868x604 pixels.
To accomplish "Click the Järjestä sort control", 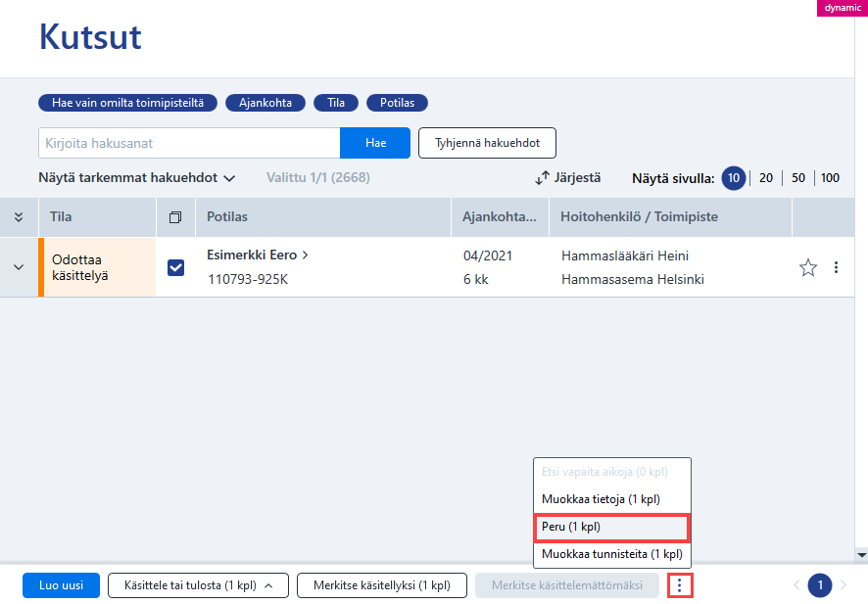I will pyautogui.click(x=568, y=177).
